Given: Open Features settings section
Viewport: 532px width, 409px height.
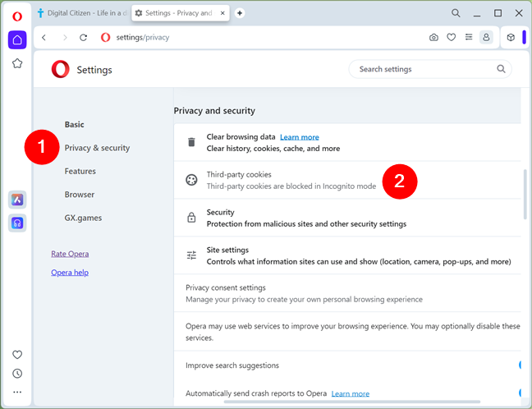Looking at the screenshot, I should 80,171.
